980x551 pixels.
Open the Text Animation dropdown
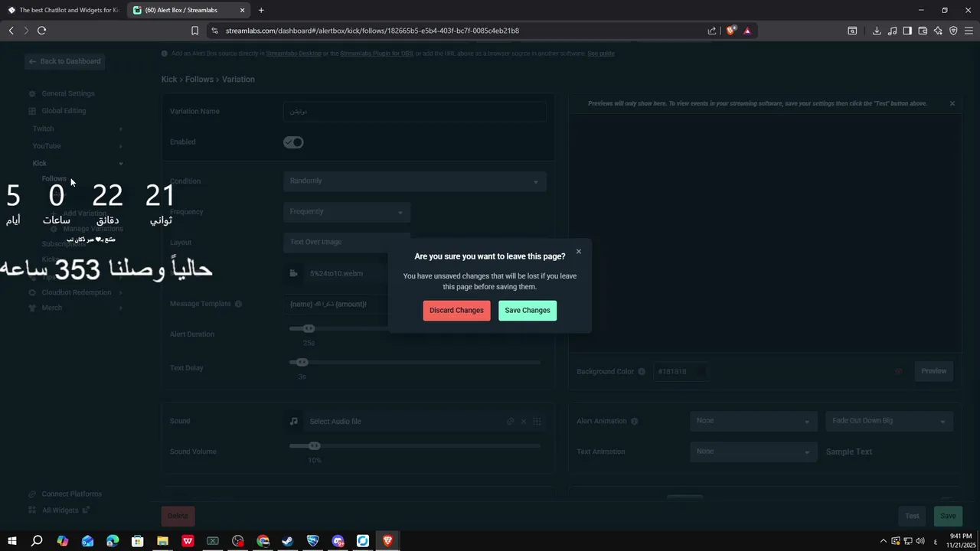coord(753,452)
